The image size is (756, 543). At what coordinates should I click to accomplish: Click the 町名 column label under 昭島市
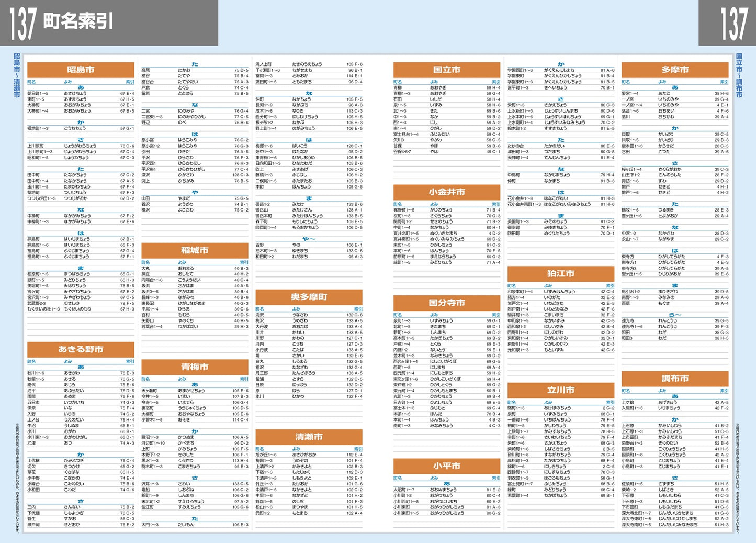coord(31,82)
